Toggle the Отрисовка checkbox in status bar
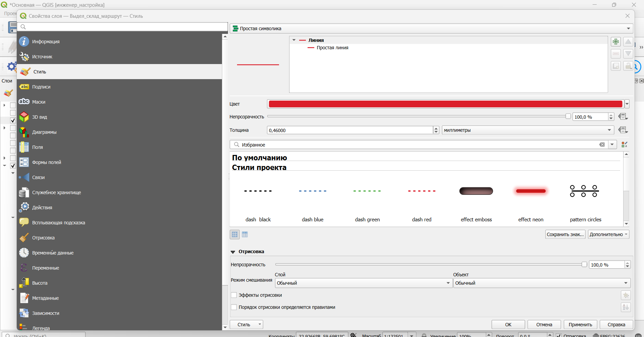Viewport: 644px width, 337px height. 559,335
